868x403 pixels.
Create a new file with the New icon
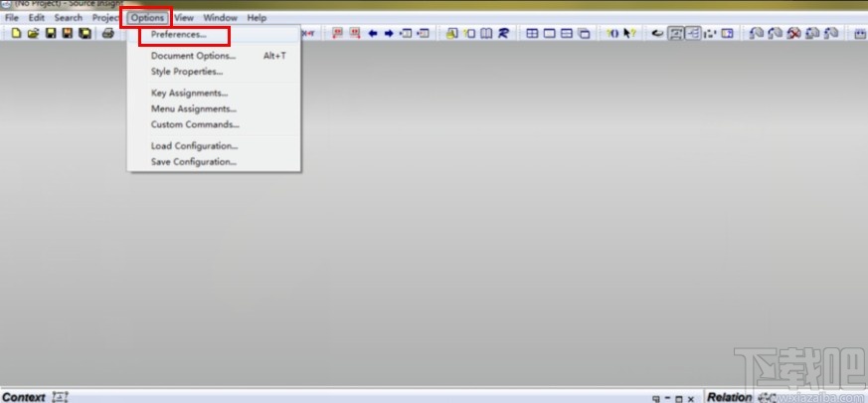pos(17,33)
